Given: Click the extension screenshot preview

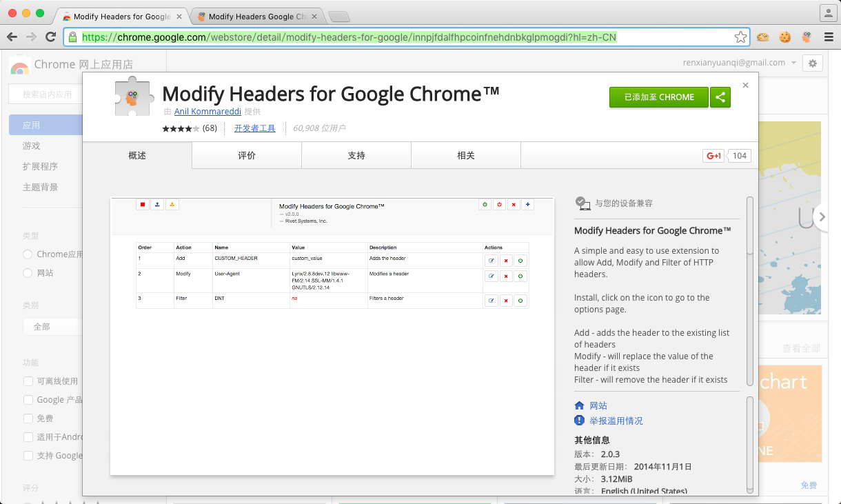Looking at the screenshot, I should pos(332,336).
